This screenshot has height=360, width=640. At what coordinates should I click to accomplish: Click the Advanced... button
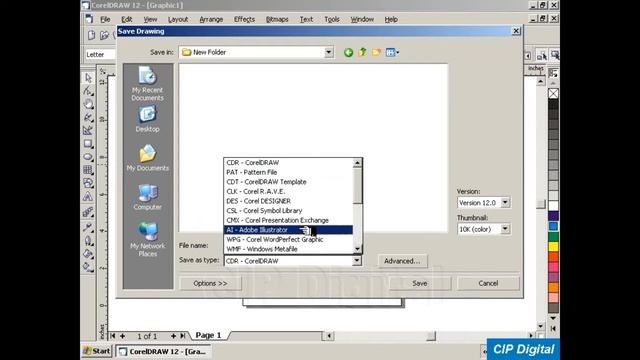(402, 261)
